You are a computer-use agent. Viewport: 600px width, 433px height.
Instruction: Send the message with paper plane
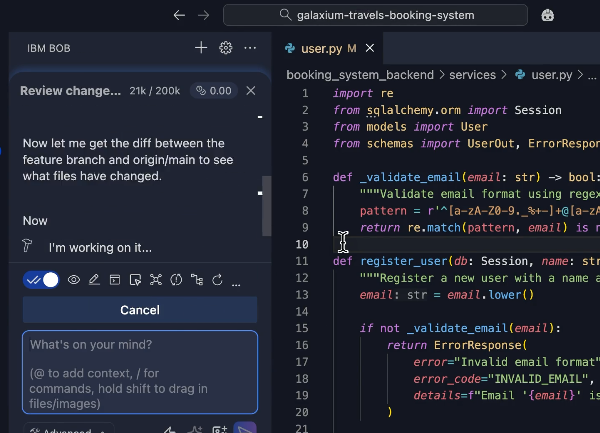tap(245, 428)
